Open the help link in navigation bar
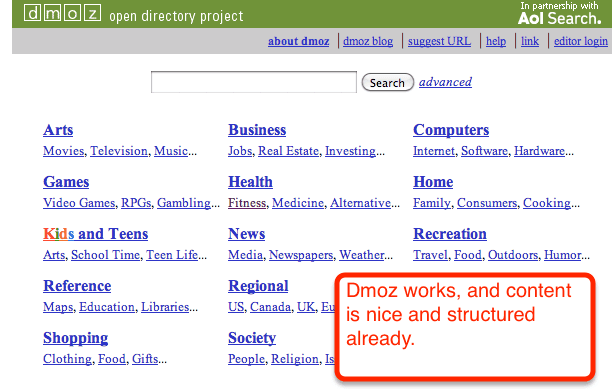Image resolution: width=614 pixels, height=389 pixels. point(496,41)
